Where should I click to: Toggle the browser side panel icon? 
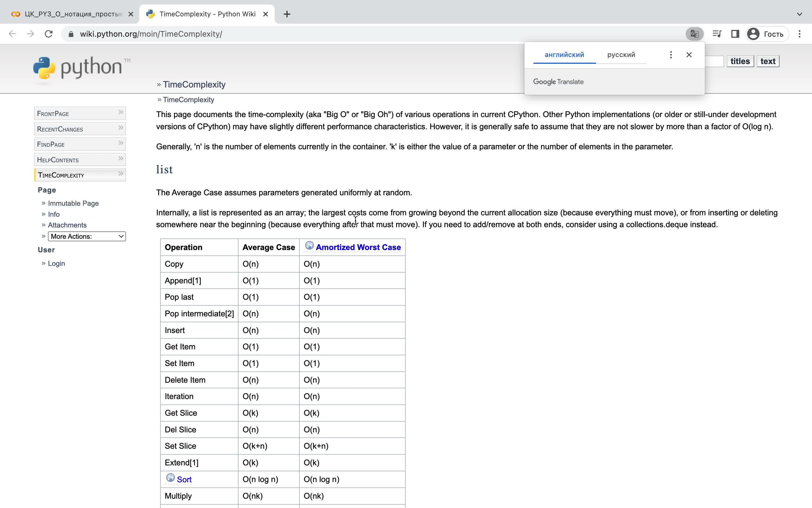[x=735, y=34]
